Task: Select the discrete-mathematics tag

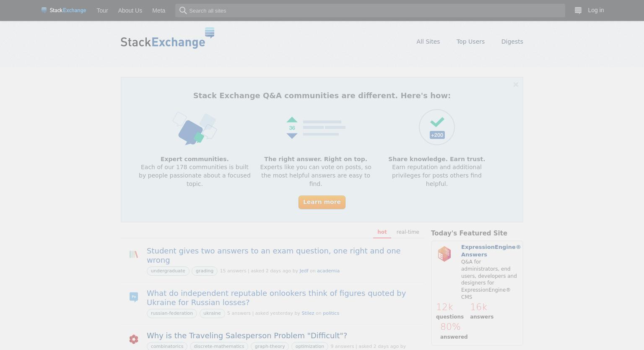Action: pyautogui.click(x=219, y=347)
